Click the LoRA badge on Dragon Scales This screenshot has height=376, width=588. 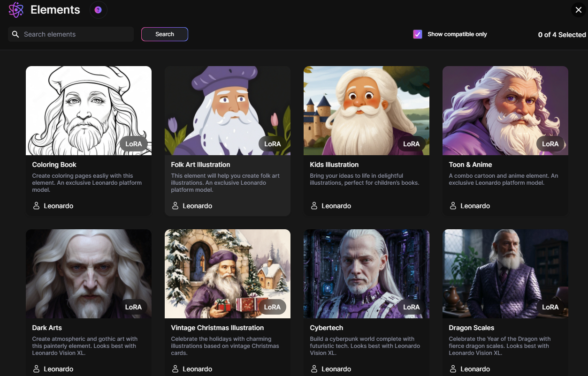[550, 307]
